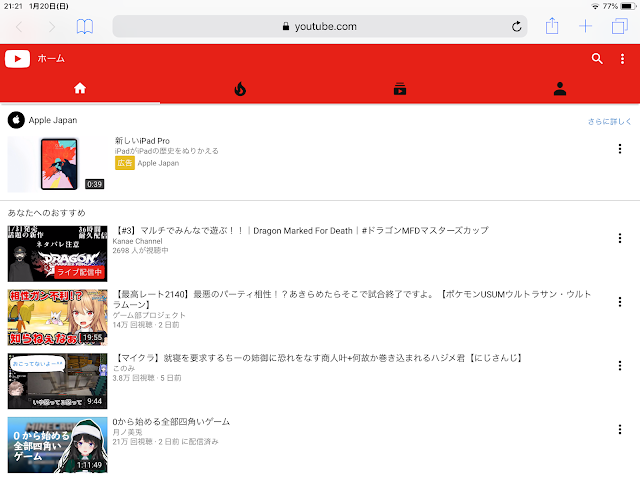The width and height of the screenshot is (640, 480).
Task: Open the 新しいiPad Pro ad title
Action: tap(142, 141)
